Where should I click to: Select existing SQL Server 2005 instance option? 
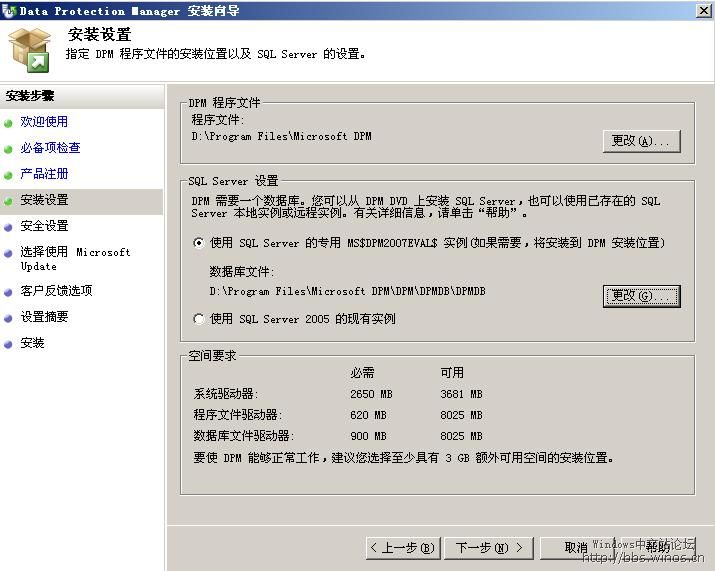pyautogui.click(x=199, y=319)
